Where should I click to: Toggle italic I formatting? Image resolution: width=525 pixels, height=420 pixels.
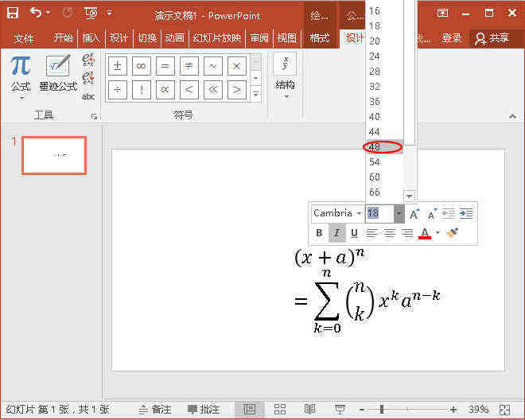(336, 233)
